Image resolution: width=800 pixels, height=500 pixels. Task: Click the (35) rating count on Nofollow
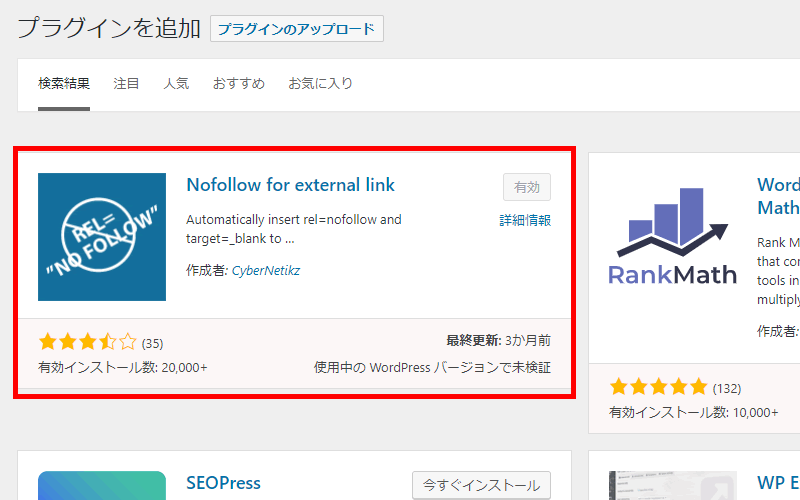pyautogui.click(x=152, y=344)
